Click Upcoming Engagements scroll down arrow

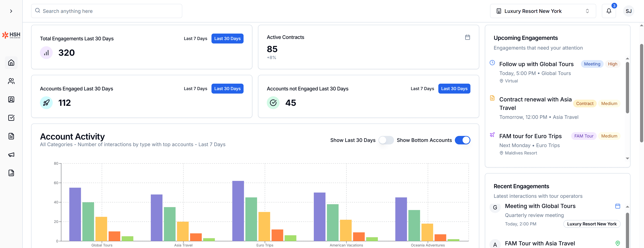627,158
